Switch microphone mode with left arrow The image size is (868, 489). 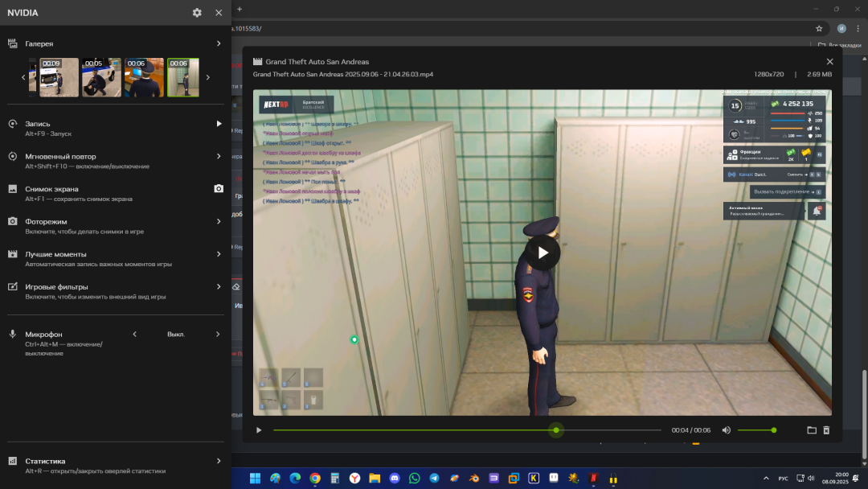pos(134,334)
